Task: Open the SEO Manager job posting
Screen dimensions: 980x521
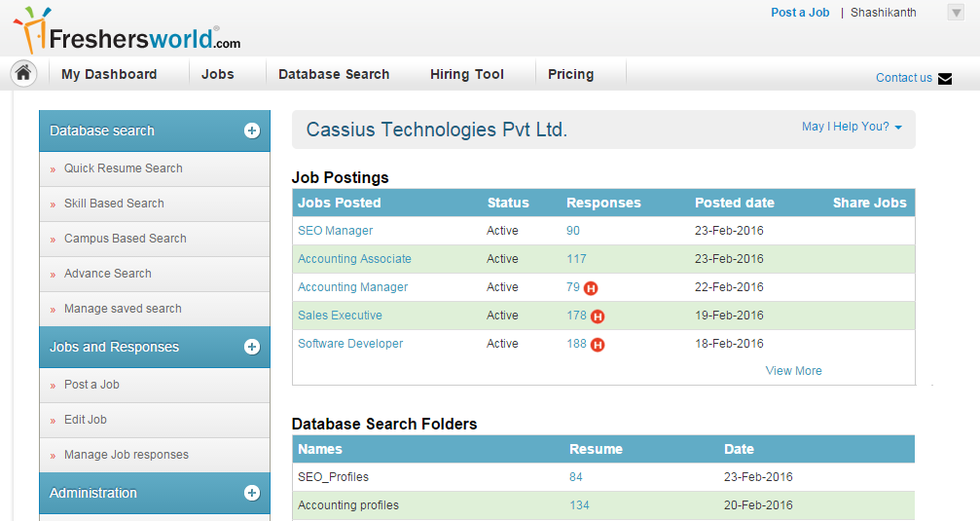Action: (x=335, y=231)
